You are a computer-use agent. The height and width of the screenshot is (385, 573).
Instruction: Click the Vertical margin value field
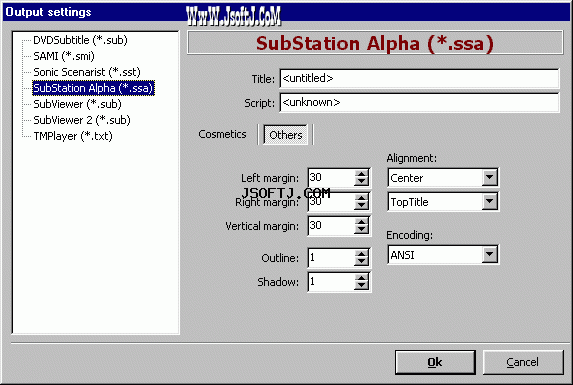(x=331, y=226)
